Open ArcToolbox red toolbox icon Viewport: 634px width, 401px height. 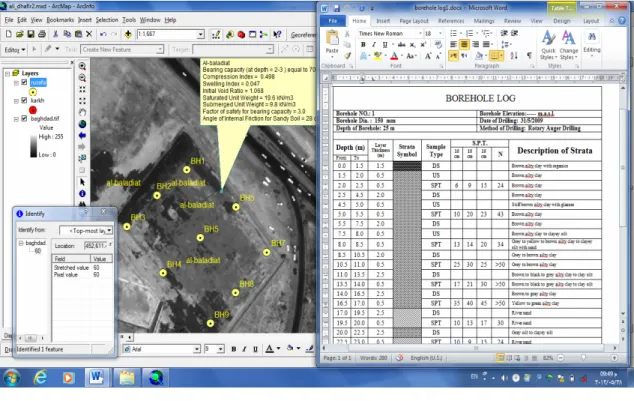pos(241,34)
